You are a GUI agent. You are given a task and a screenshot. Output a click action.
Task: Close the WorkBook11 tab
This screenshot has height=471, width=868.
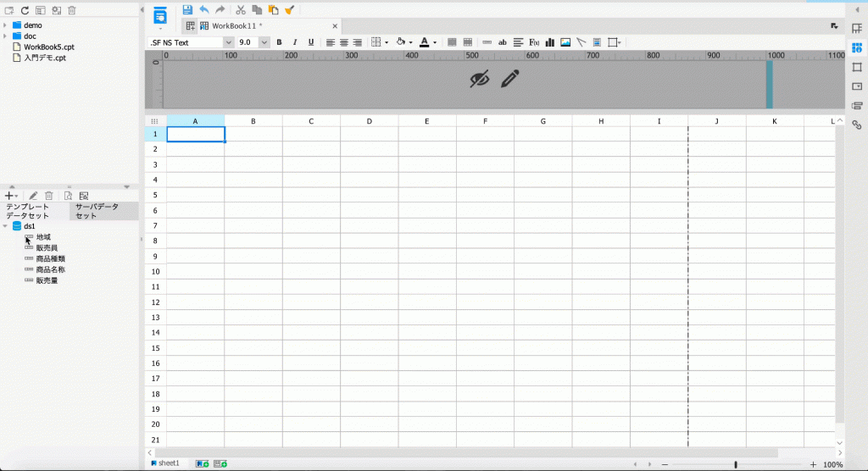pyautogui.click(x=335, y=26)
